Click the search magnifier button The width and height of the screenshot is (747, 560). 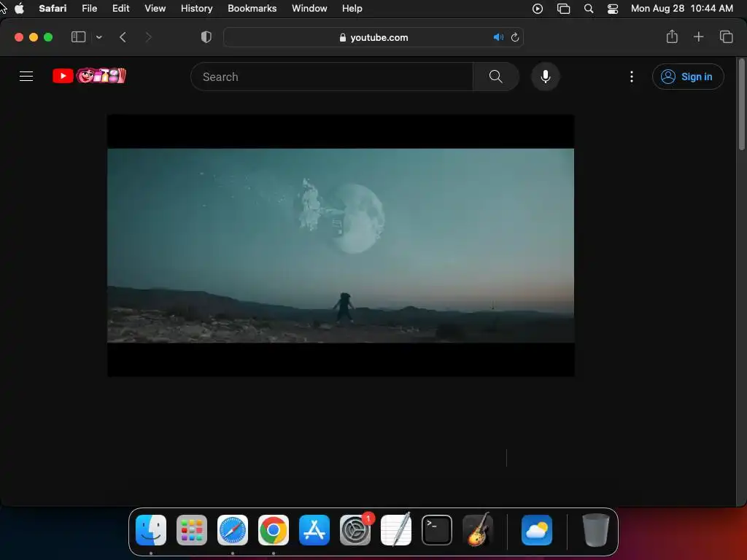[495, 76]
